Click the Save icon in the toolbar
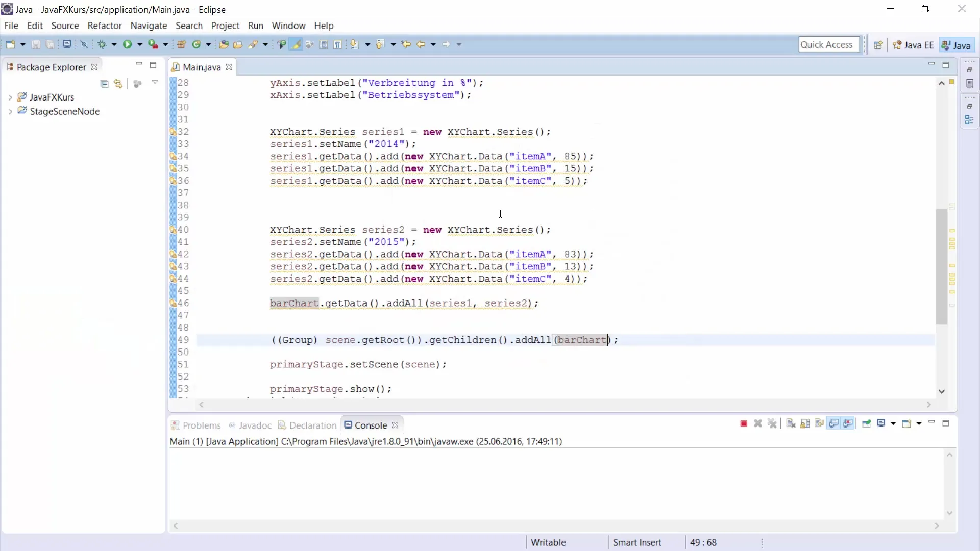 coord(36,44)
